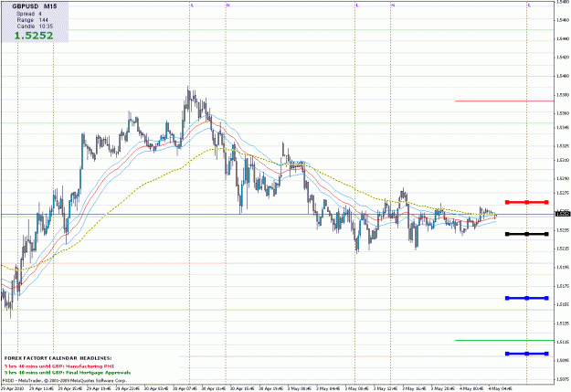
Task: Click the GBPUSD M15 symbol label
Action: click(34, 6)
